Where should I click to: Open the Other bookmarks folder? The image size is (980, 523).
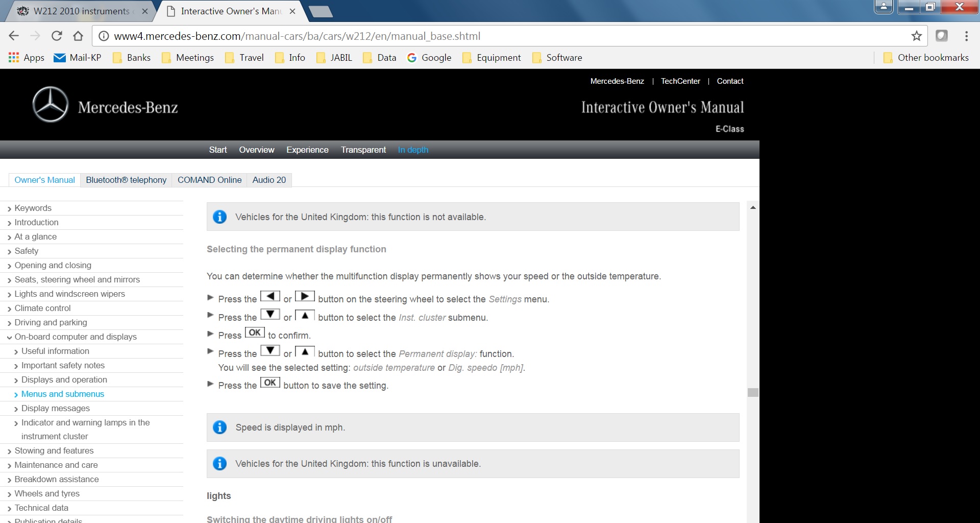(926, 58)
